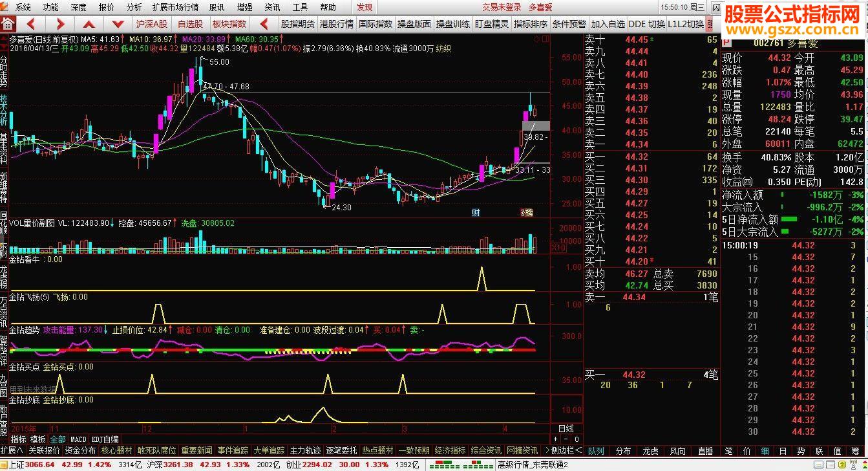The height and width of the screenshot is (471, 868).
Task: Click the red down arrow button
Action: [118, 24]
